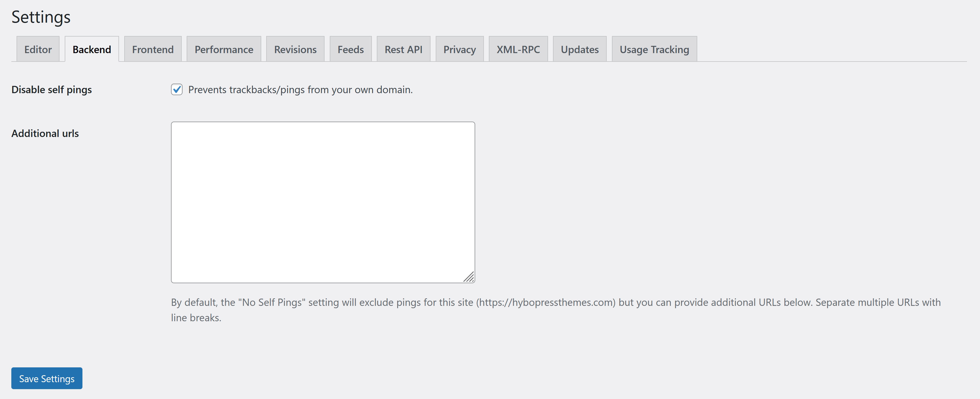Open the Editor settings tab
This screenshot has height=399, width=980.
[38, 49]
